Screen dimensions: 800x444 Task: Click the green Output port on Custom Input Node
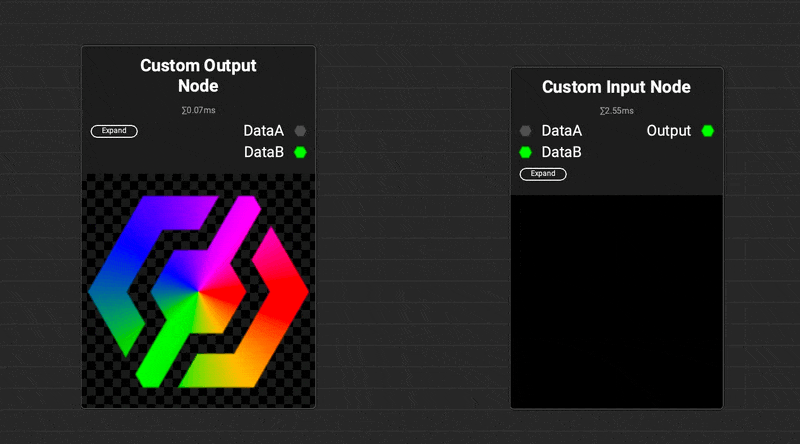coord(708,131)
